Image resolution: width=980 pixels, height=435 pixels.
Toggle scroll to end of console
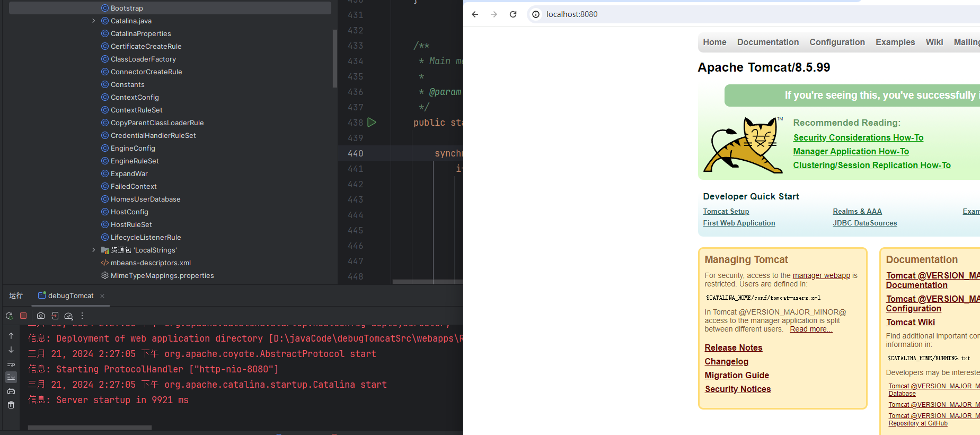[x=11, y=377]
